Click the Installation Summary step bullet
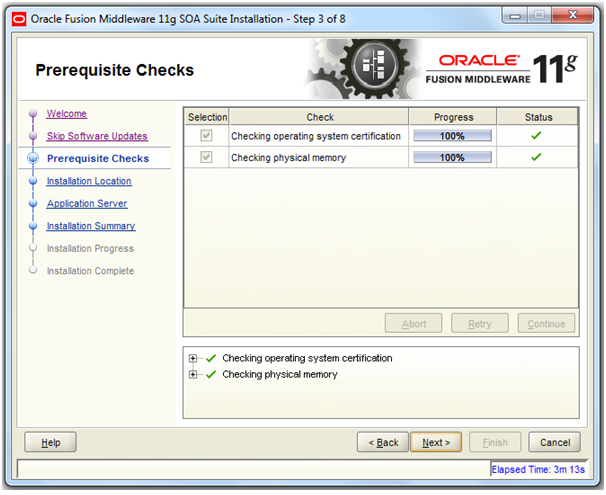The width and height of the screenshot is (606, 495). [x=33, y=226]
